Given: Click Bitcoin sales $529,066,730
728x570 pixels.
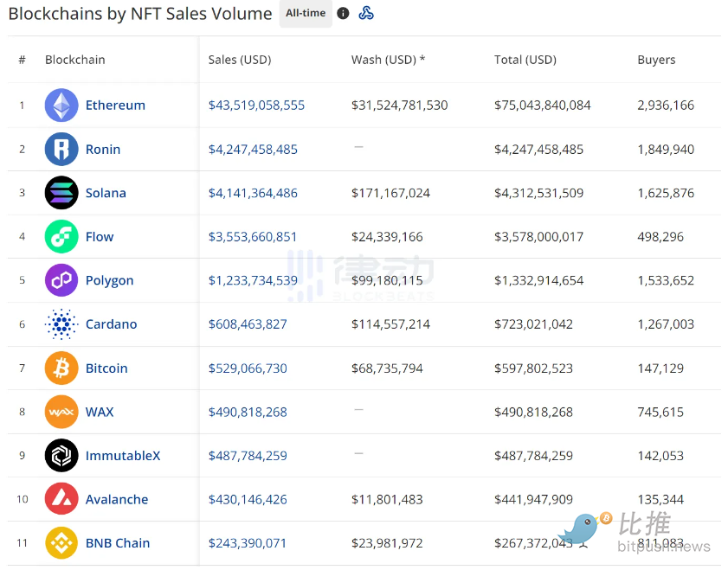Looking at the screenshot, I should (248, 368).
